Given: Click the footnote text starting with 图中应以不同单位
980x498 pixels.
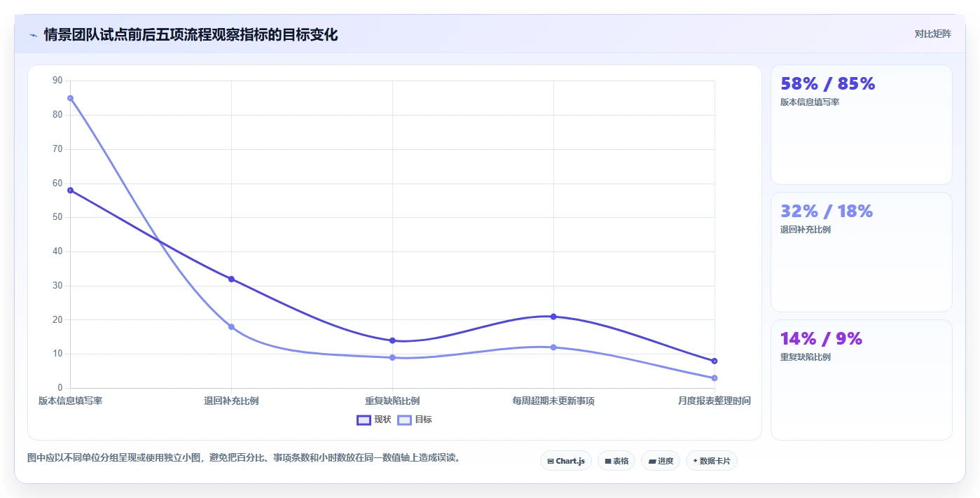Looking at the screenshot, I should point(244,458).
